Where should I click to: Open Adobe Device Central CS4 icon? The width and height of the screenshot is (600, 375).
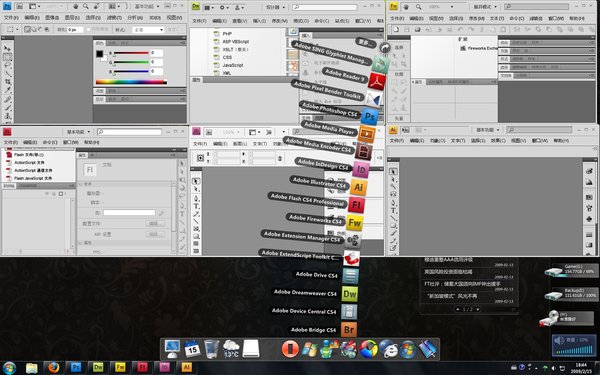point(349,311)
